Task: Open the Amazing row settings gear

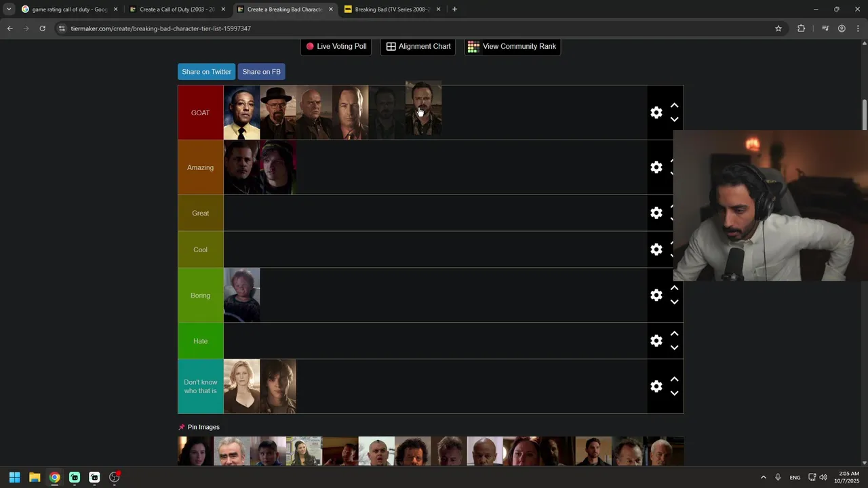Action: point(656,167)
